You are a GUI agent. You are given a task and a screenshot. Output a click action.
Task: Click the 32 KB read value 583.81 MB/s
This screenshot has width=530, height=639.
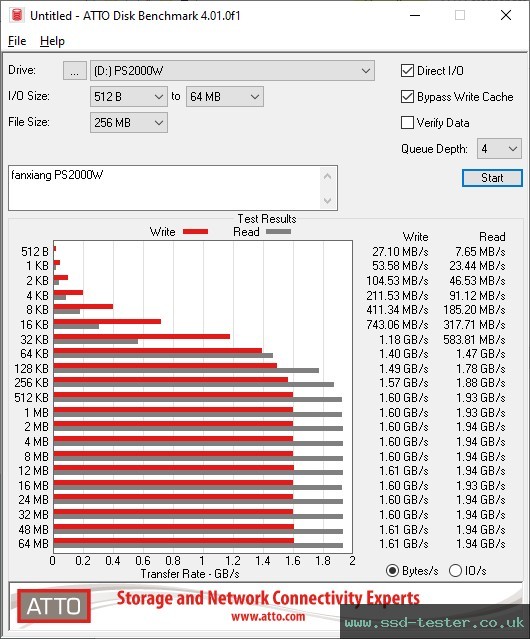pos(474,339)
